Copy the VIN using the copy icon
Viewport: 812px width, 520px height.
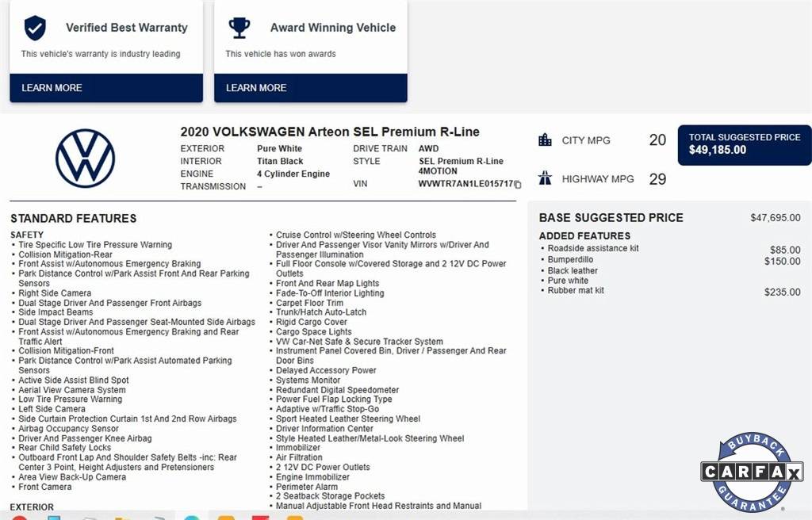[x=517, y=185]
